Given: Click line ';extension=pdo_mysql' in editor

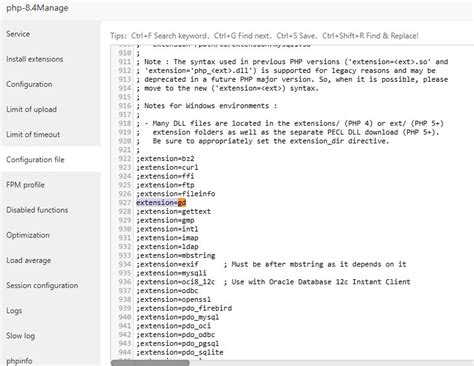Looking at the screenshot, I should click(178, 317).
